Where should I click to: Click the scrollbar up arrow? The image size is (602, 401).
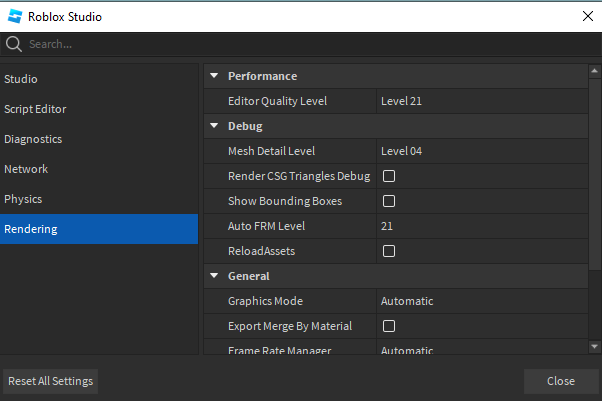pyautogui.click(x=594, y=71)
